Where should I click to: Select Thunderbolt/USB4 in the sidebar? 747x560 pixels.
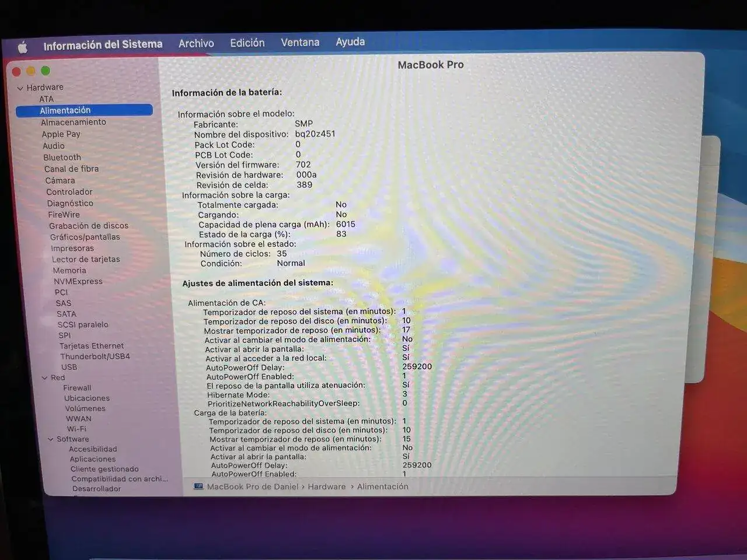pyautogui.click(x=95, y=356)
